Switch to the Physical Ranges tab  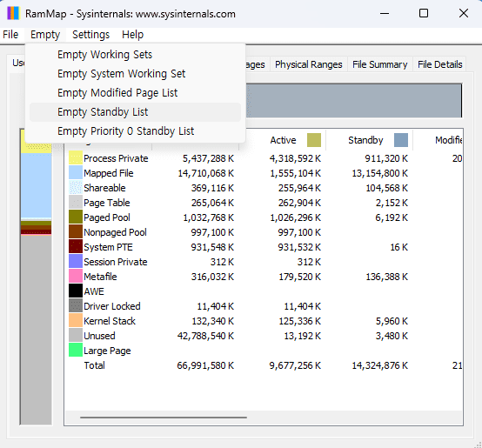point(308,64)
